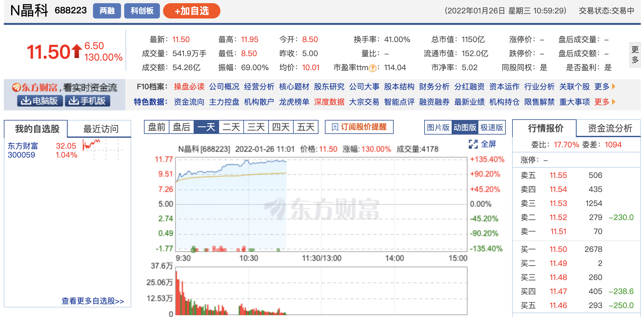Image resolution: width=644 pixels, height=317 pixels.
Task: Select the 四天 chart range
Action: [x=281, y=127]
